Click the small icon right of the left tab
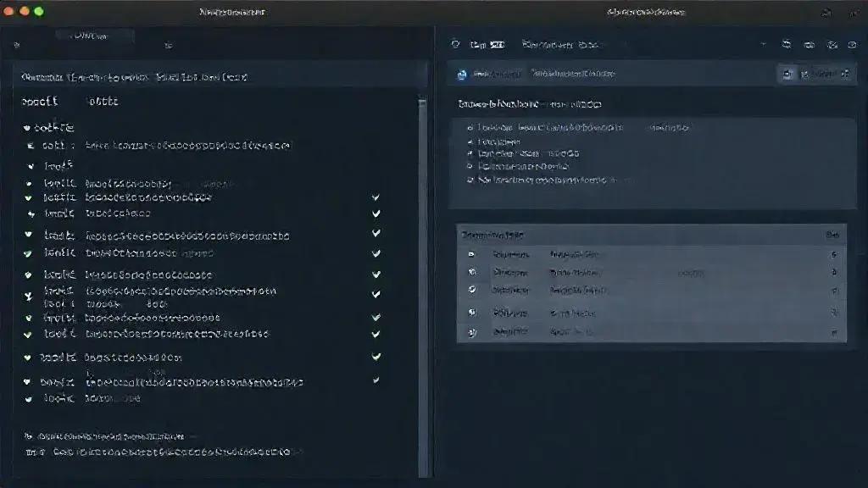The width and height of the screenshot is (868, 488). [x=168, y=45]
